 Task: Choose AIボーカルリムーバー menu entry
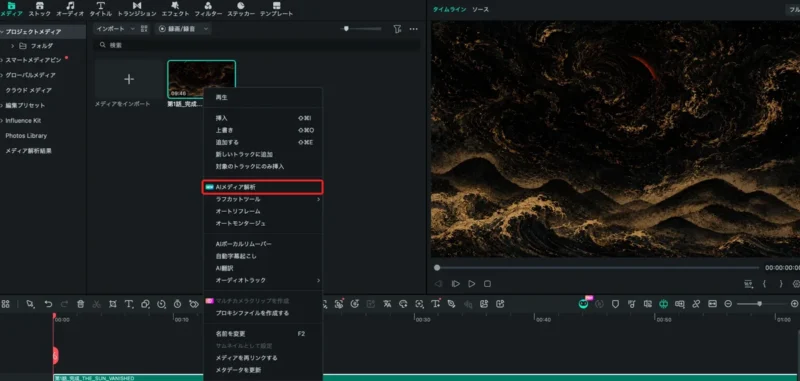(x=263, y=244)
